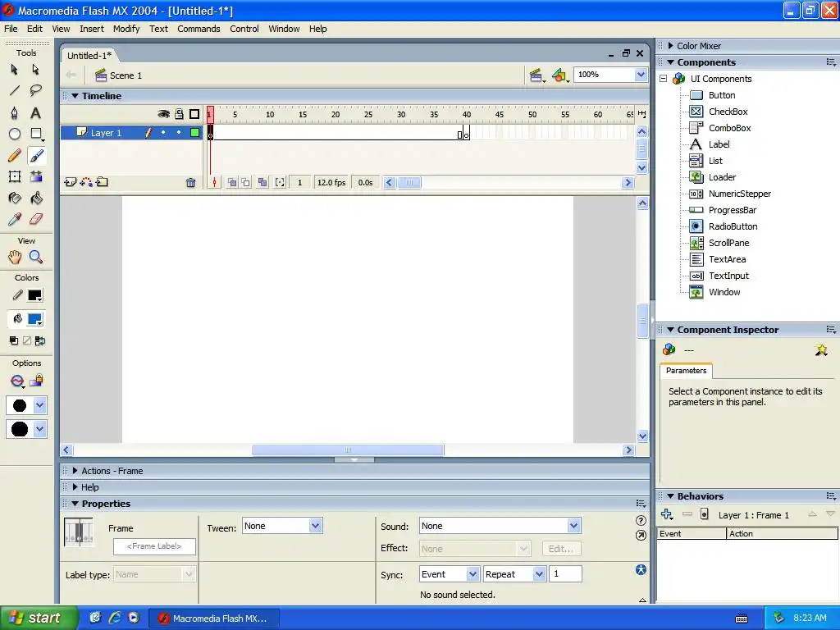840x630 pixels.
Task: Select the Free Transform tool
Action: pos(15,177)
